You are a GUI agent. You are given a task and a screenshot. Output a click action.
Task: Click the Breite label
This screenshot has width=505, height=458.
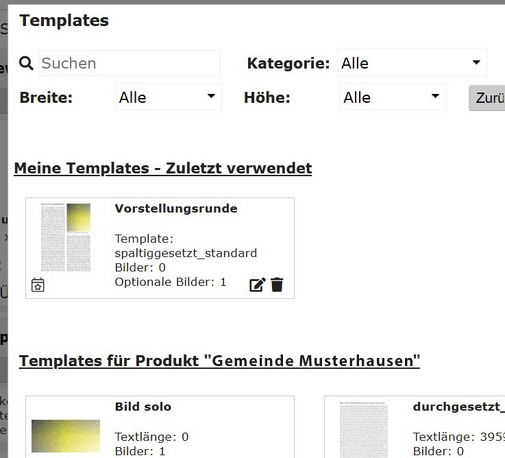46,98
